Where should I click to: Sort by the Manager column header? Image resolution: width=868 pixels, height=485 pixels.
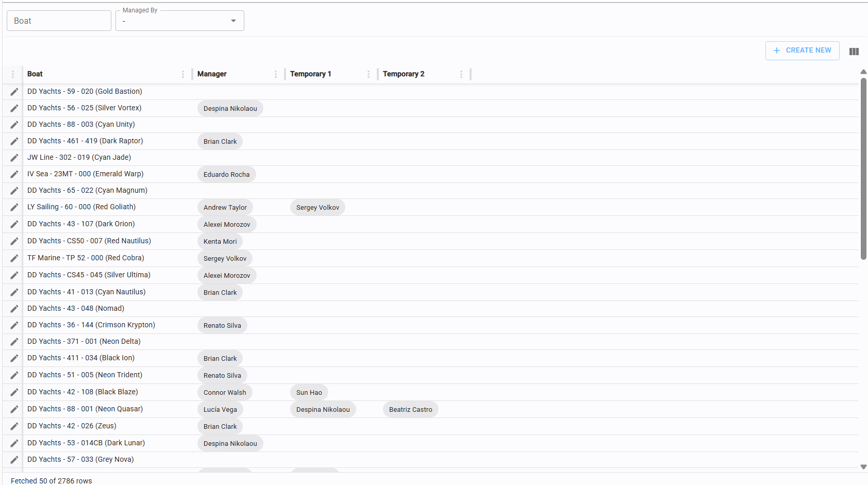tap(212, 74)
